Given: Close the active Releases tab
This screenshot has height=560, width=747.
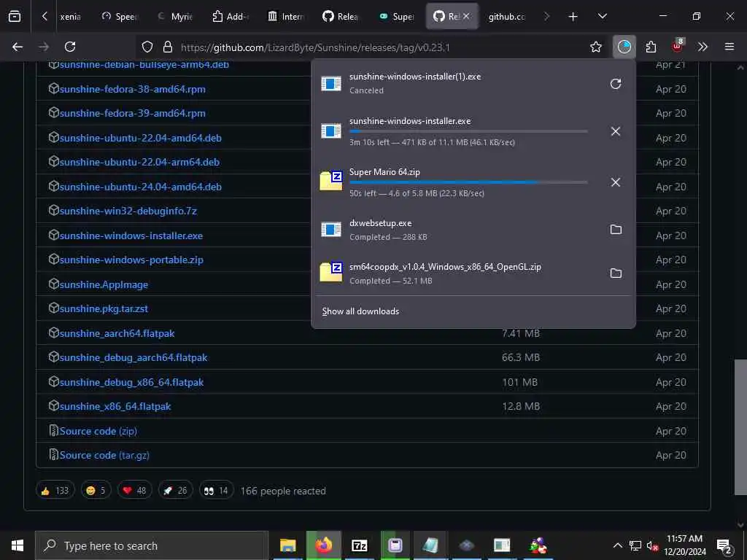Looking at the screenshot, I should (x=466, y=16).
